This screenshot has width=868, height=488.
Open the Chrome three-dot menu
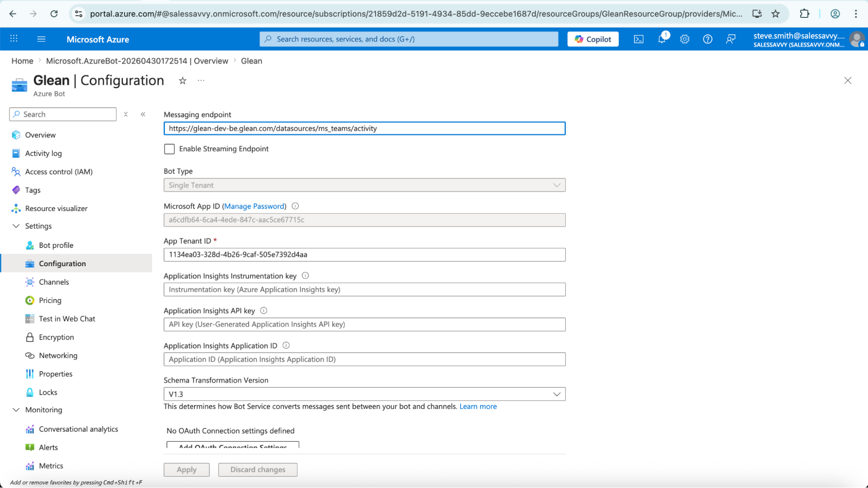point(856,14)
